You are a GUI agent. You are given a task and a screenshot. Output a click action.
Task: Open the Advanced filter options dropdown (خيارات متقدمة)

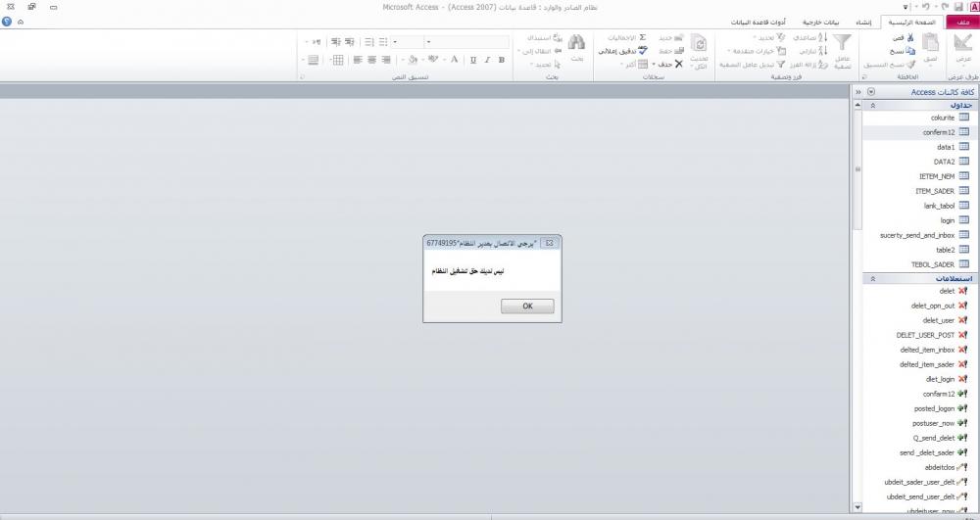pos(757,51)
